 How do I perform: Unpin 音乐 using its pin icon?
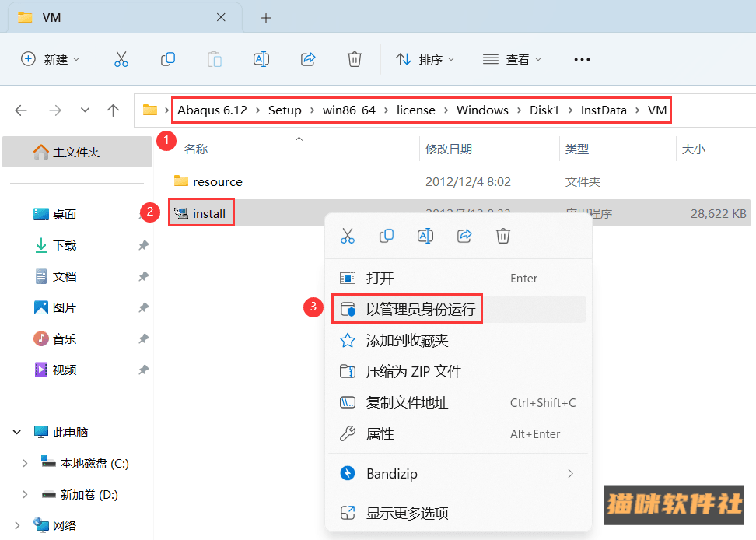[x=143, y=339]
